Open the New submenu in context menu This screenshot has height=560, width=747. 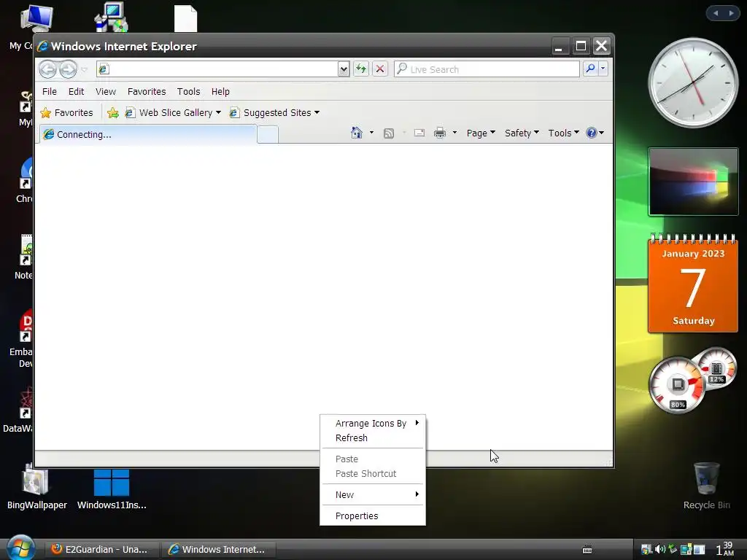click(373, 495)
